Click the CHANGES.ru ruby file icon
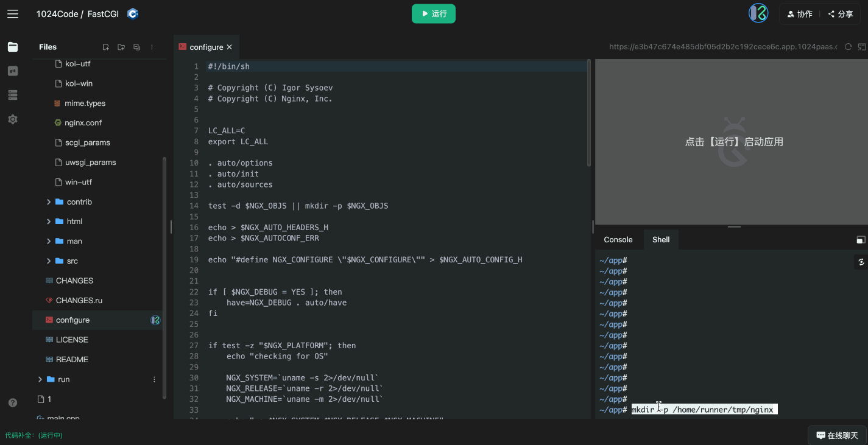The width and height of the screenshot is (868, 445). tap(49, 301)
